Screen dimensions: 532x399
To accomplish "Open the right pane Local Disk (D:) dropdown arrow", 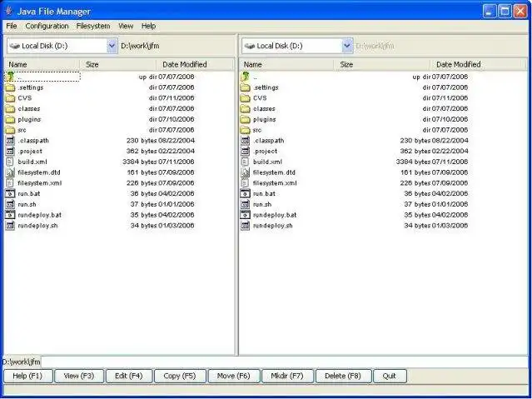I will [347, 46].
